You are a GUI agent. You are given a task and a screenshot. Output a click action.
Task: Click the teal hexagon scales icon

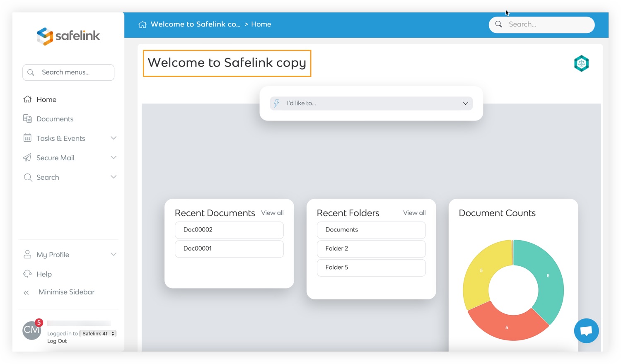click(x=581, y=63)
